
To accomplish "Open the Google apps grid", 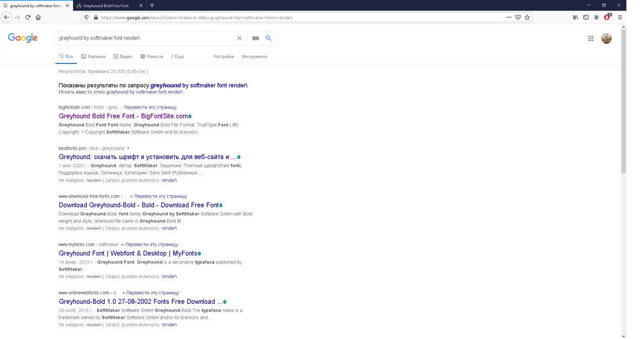I will coord(591,38).
